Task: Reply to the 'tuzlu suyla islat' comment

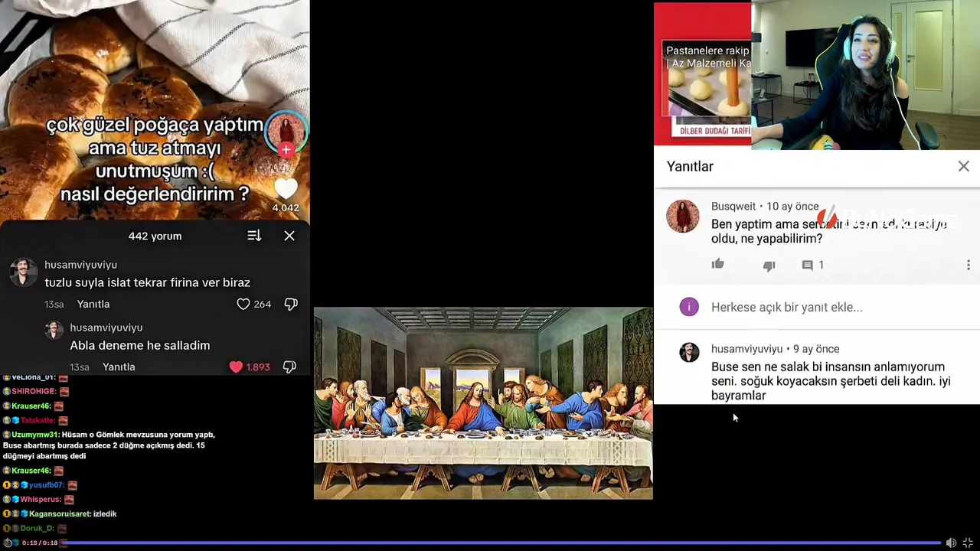Action: click(93, 304)
